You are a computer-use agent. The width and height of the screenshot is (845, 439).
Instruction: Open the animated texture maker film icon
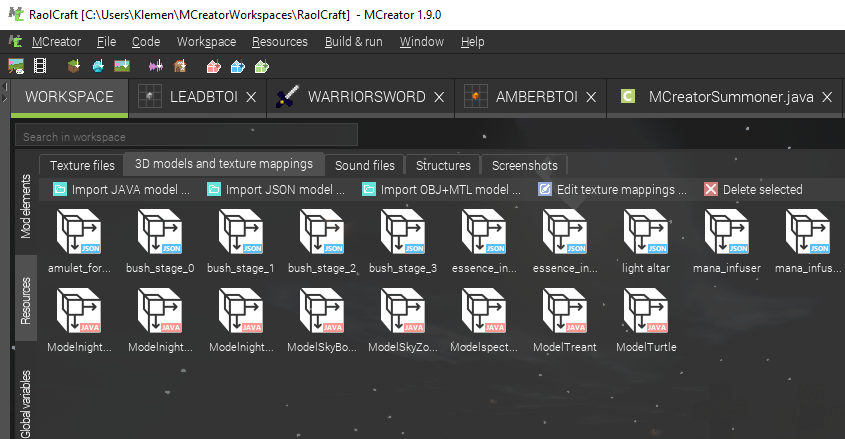click(40, 66)
